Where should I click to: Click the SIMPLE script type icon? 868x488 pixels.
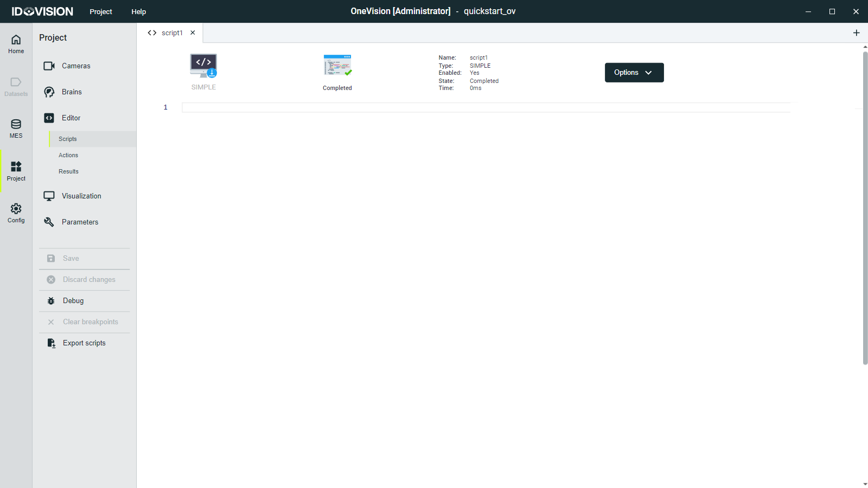point(203,66)
